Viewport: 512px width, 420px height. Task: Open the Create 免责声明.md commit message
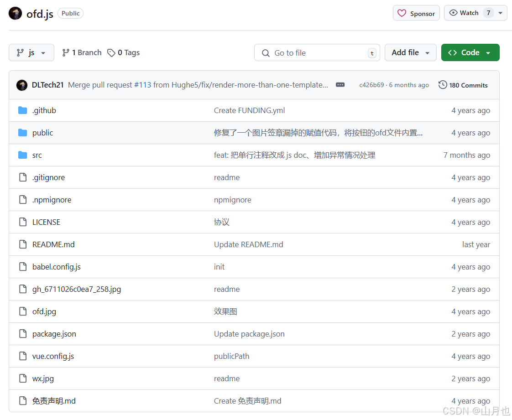[247, 401]
